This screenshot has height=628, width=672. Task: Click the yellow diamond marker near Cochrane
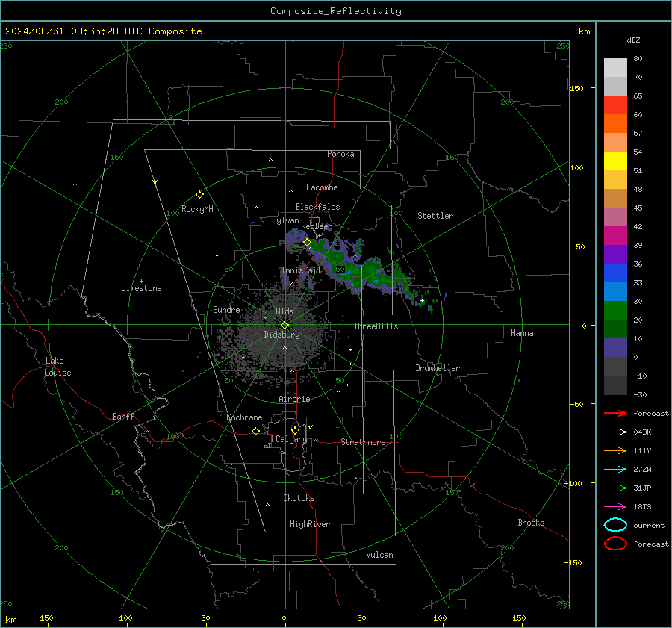(x=256, y=431)
